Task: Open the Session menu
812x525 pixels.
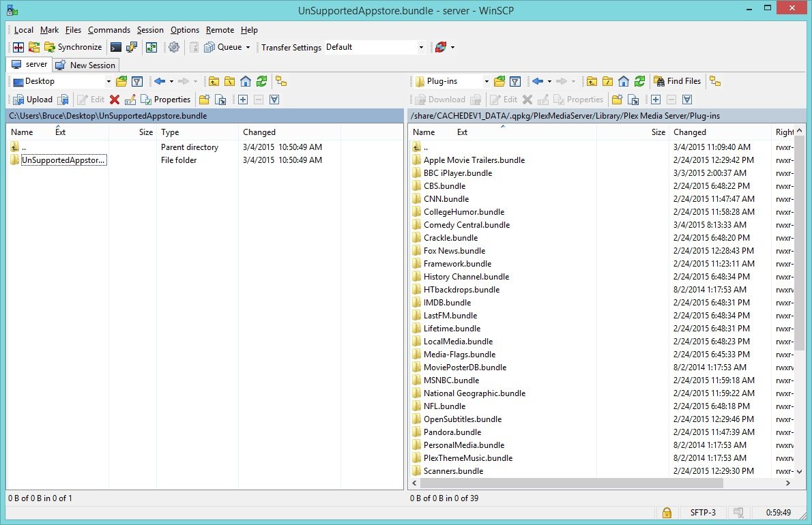Action: point(150,30)
